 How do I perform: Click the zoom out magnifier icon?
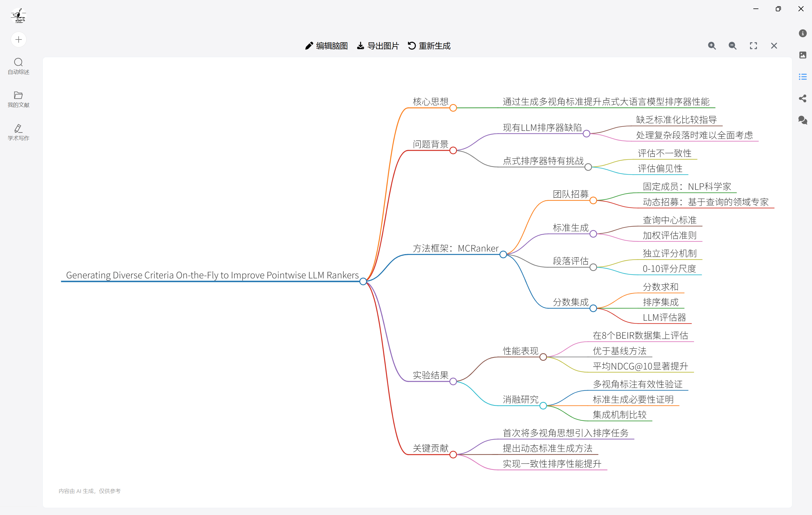pos(732,46)
